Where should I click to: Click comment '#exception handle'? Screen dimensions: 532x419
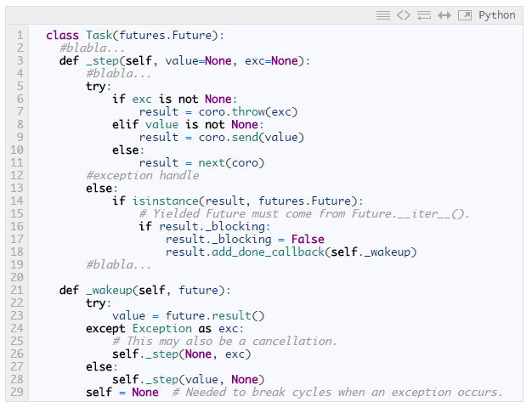[143, 175]
